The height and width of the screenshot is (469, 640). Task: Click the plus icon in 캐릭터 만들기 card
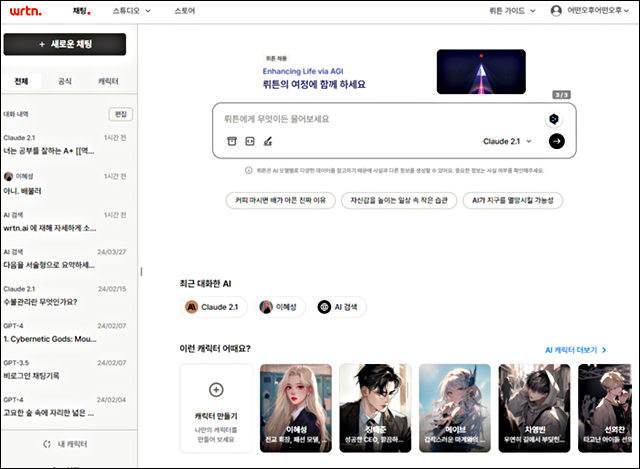pos(216,389)
